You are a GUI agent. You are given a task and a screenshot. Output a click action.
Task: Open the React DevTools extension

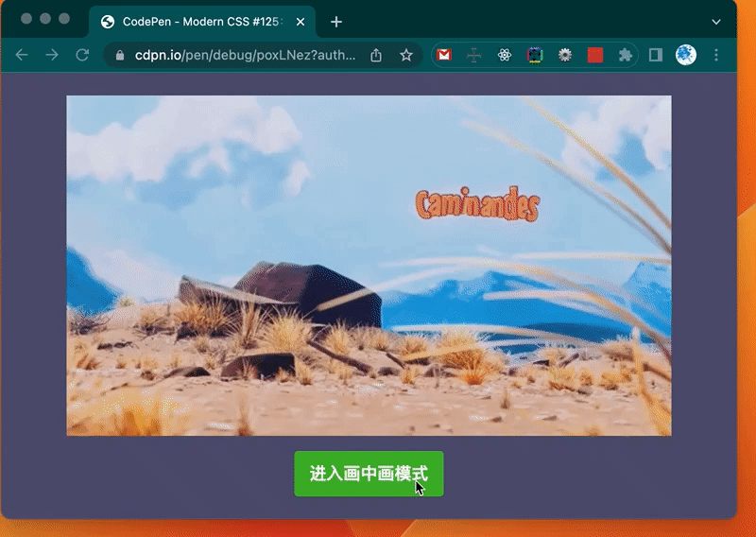(x=505, y=55)
